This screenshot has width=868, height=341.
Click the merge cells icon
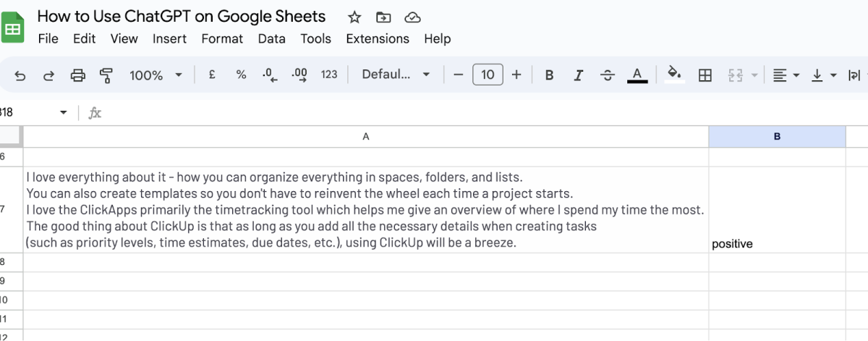click(x=736, y=75)
